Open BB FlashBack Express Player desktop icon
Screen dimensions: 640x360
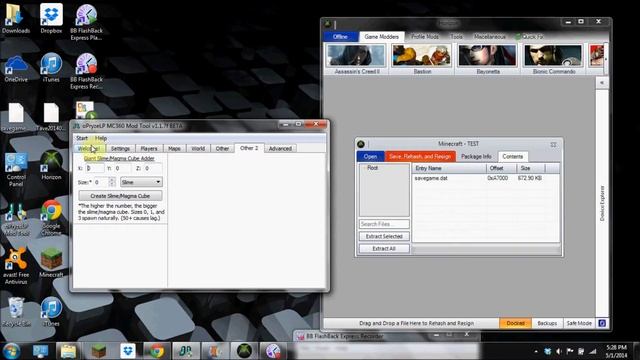[x=86, y=22]
